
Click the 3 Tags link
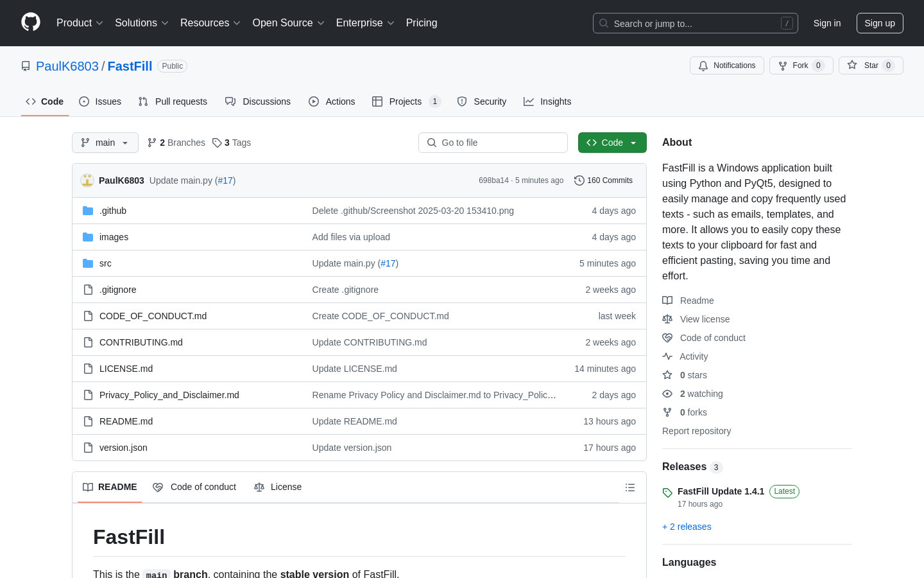[232, 143]
